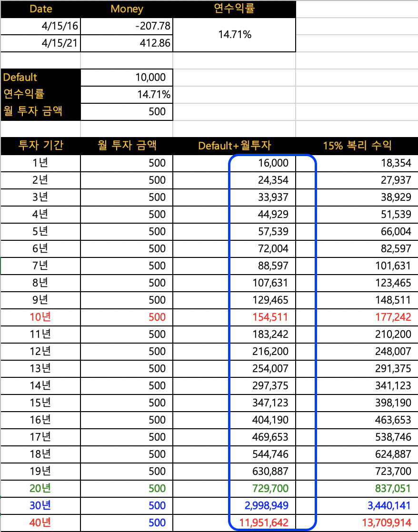Select the Default label cell
Image resolution: width=418 pixels, height=532 pixels.
coord(41,78)
